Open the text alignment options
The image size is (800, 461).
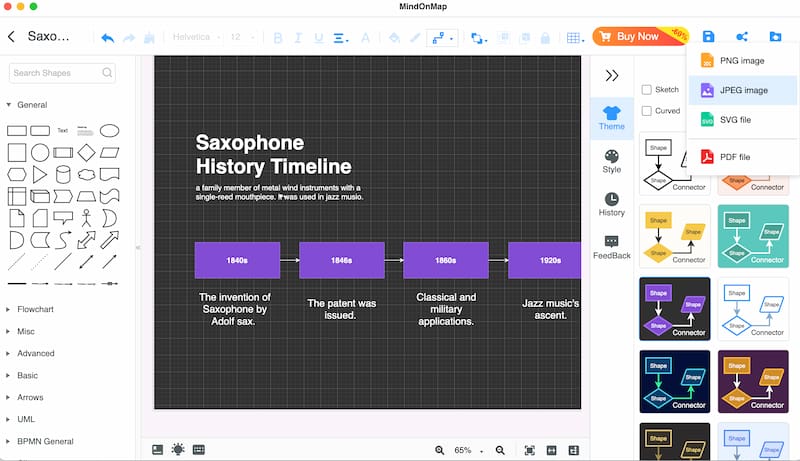click(x=340, y=38)
